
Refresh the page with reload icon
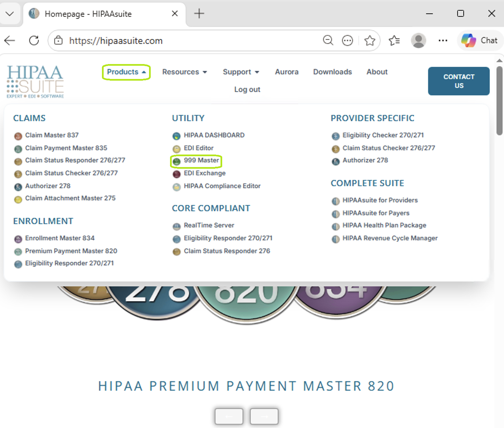coord(34,41)
